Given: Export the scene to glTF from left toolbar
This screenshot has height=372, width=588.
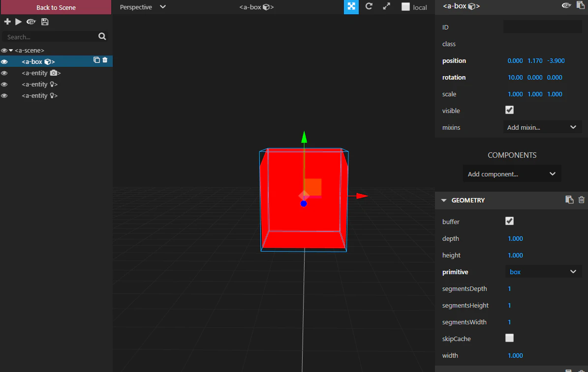Looking at the screenshot, I should [x=31, y=22].
